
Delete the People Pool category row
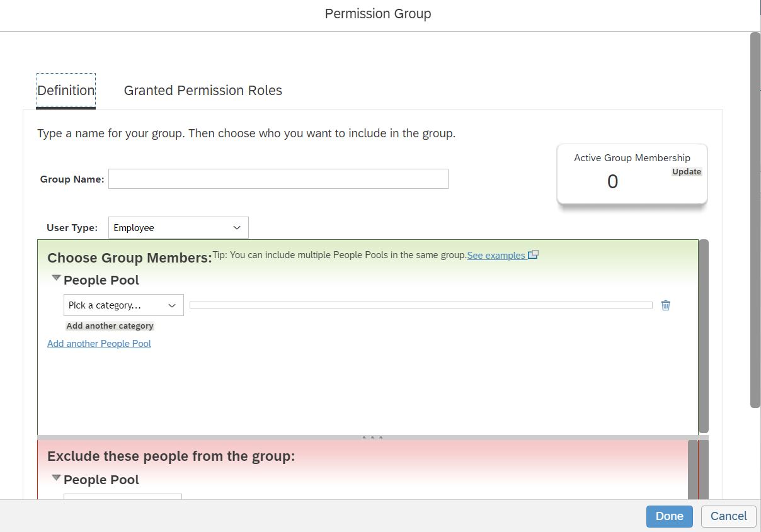tap(665, 305)
